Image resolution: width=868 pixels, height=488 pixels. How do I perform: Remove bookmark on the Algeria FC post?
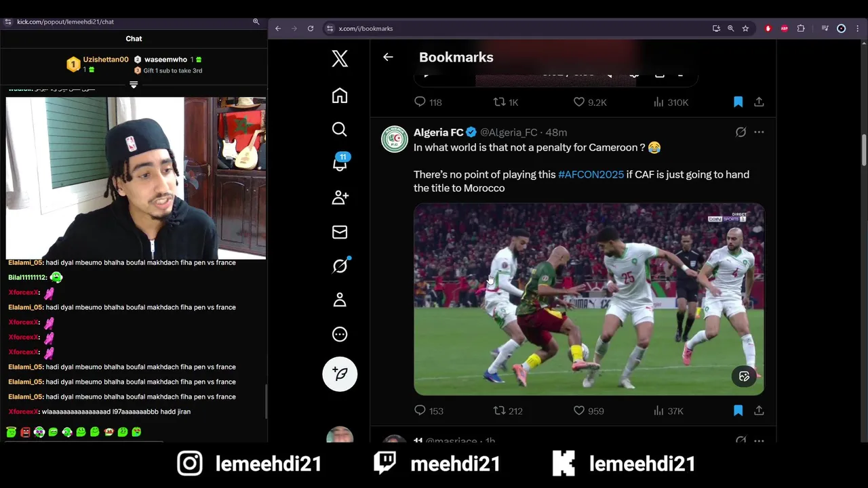point(738,411)
